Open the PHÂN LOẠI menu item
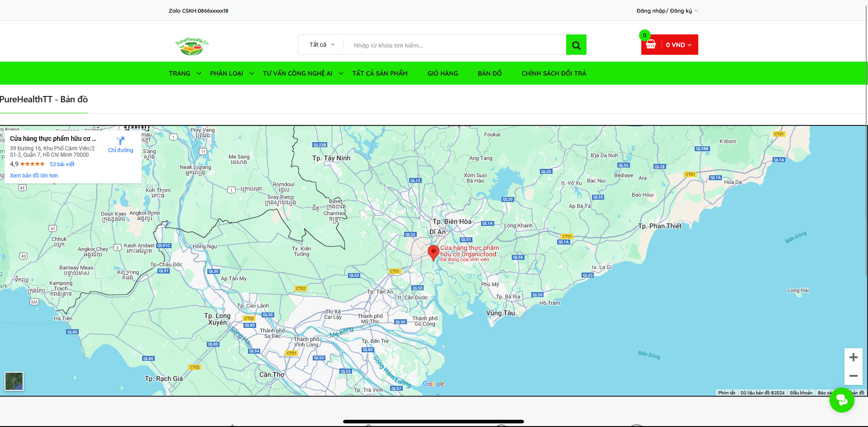The width and height of the screenshot is (868, 427). coord(226,73)
